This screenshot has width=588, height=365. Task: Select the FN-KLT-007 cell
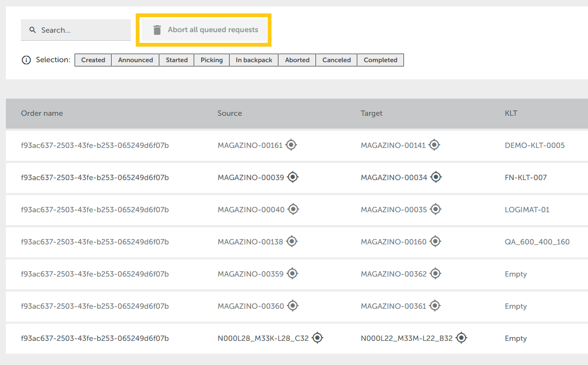click(x=526, y=177)
